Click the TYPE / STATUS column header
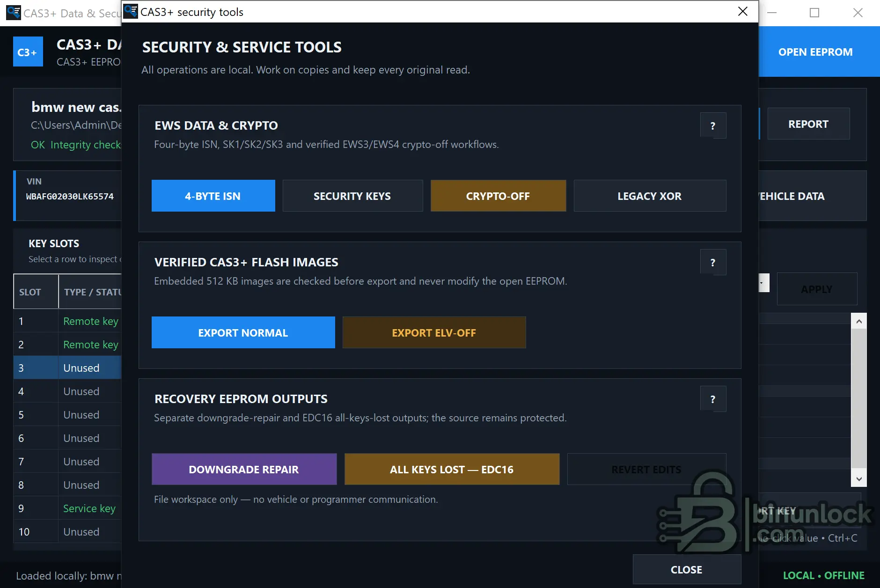Screen dimensions: 880x588 click(90, 292)
